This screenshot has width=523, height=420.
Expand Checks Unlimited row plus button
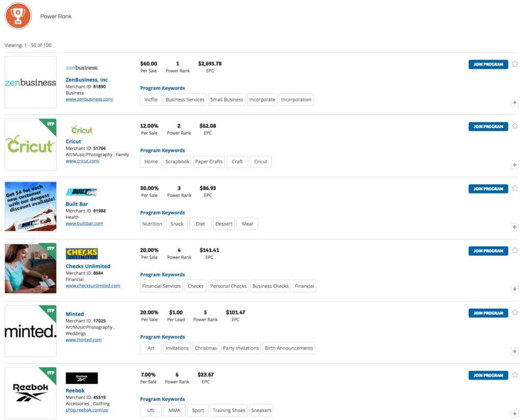tap(515, 289)
